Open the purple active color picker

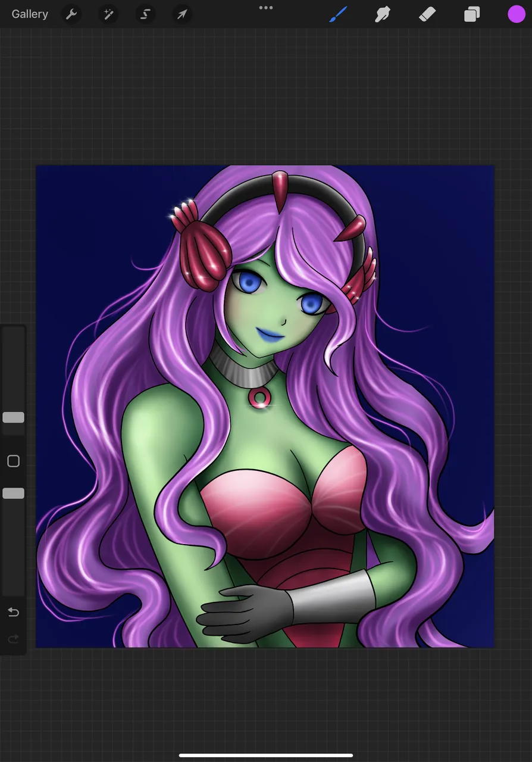[517, 14]
